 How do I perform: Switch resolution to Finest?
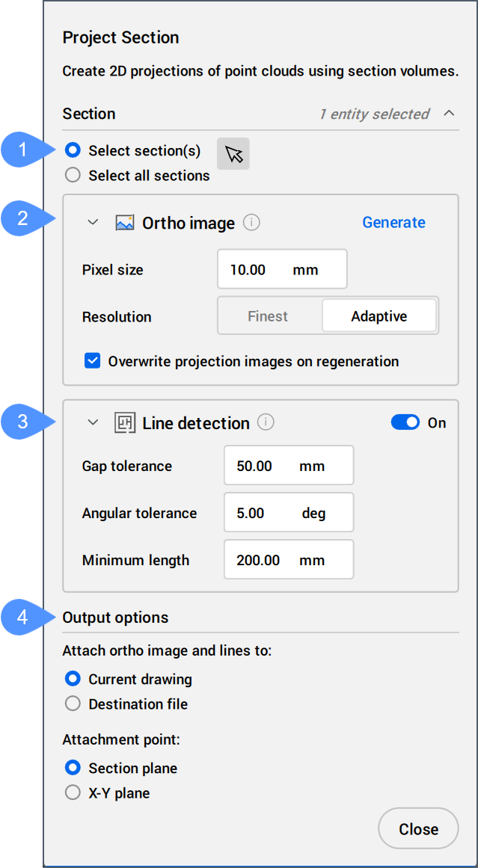pos(268,316)
